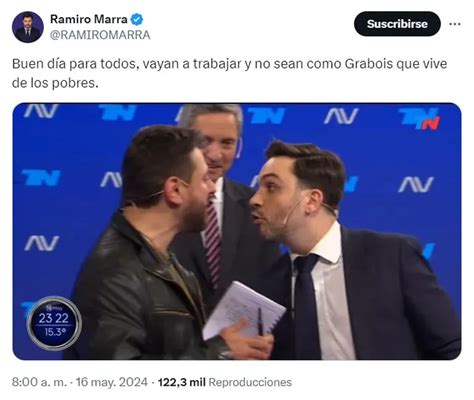The width and height of the screenshot is (474, 400).
Task: Play the embedded TN video thumbnail
Action: [237, 231]
